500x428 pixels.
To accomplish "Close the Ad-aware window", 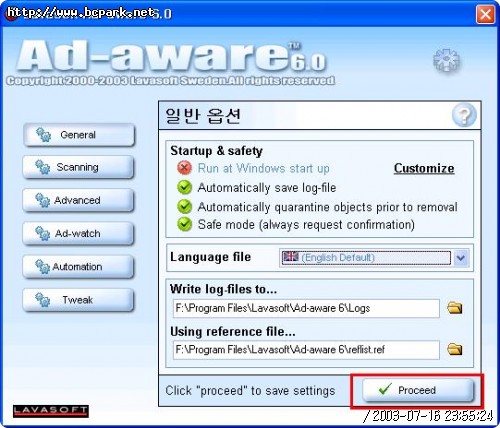I will point(485,14).
